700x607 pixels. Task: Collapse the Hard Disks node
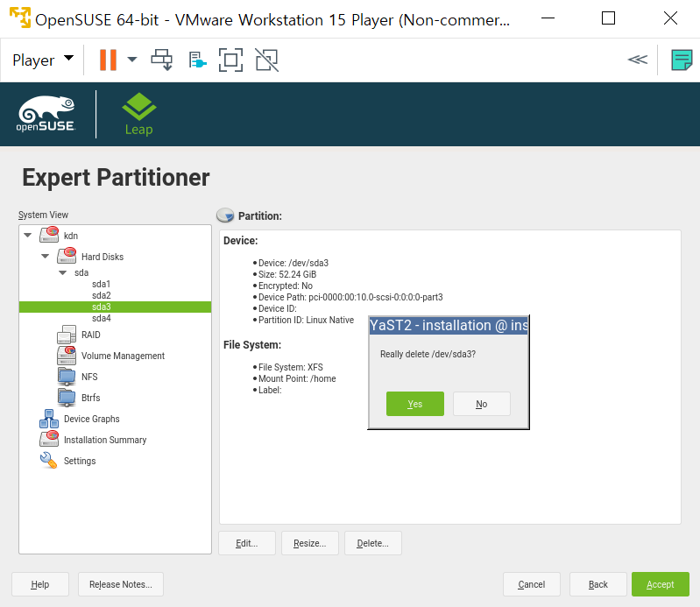click(45, 256)
